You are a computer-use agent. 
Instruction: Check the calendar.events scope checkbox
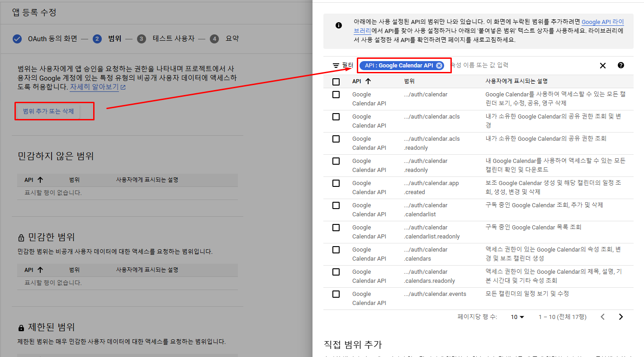pos(336,294)
